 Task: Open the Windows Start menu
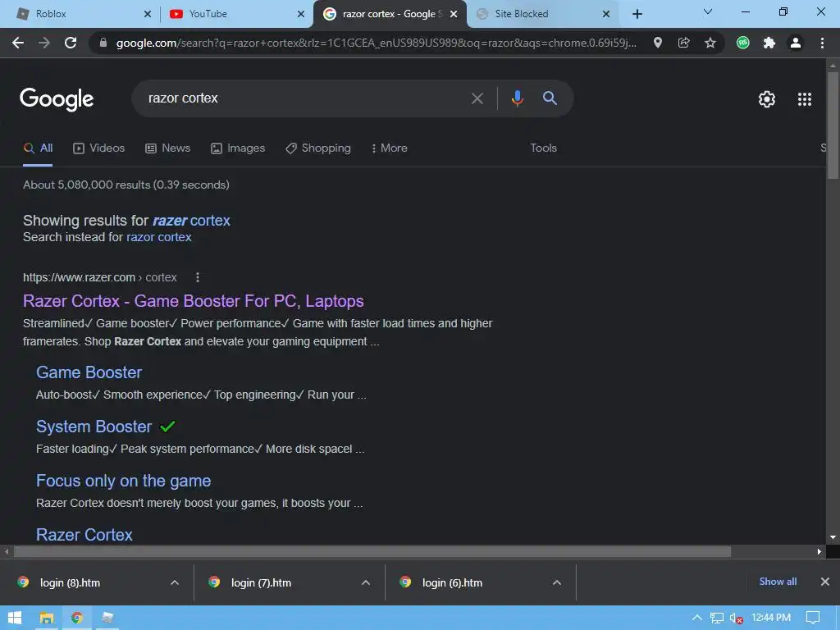coord(15,618)
